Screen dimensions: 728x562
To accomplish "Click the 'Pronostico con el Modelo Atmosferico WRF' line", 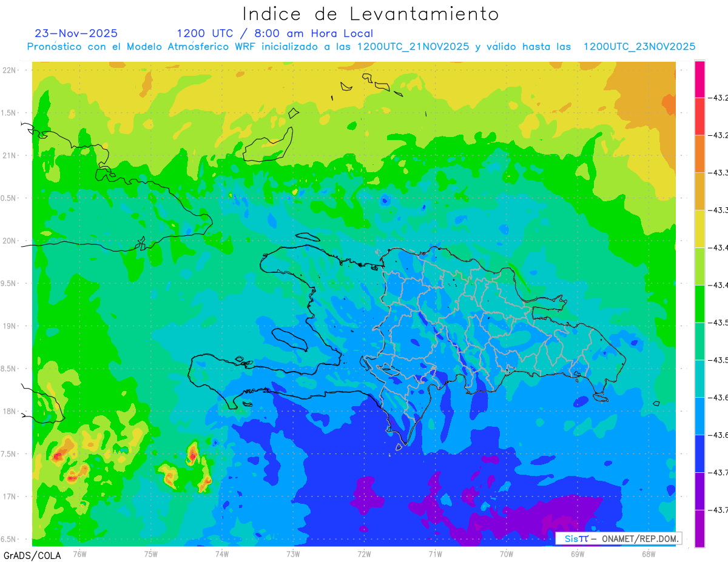I will pos(361,47).
